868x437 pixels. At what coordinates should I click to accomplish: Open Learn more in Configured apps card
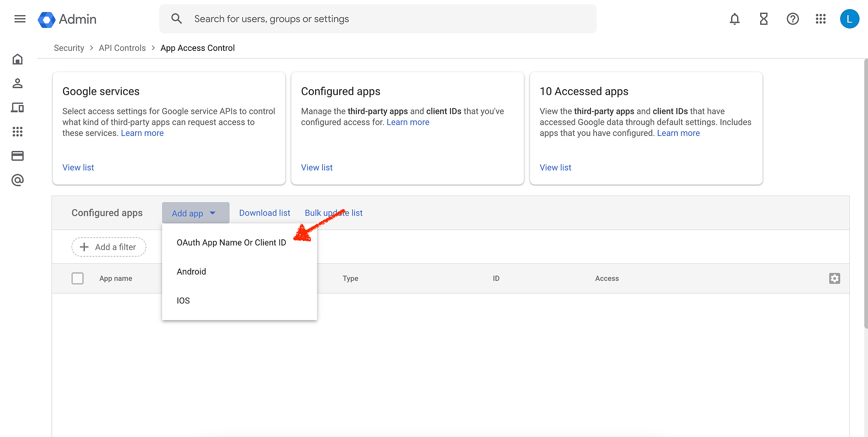pos(408,122)
